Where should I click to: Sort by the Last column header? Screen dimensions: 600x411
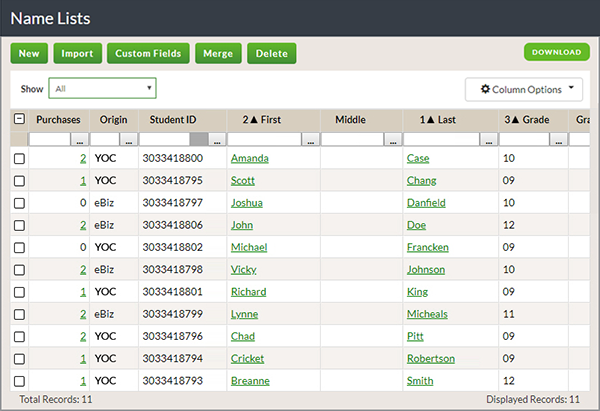(437, 119)
